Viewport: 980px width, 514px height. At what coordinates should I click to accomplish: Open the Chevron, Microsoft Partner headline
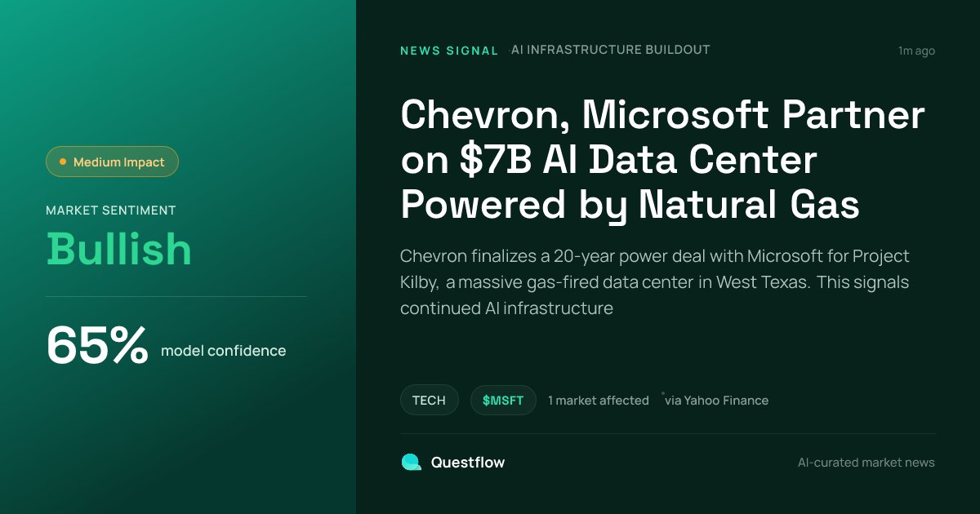pyautogui.click(x=662, y=160)
